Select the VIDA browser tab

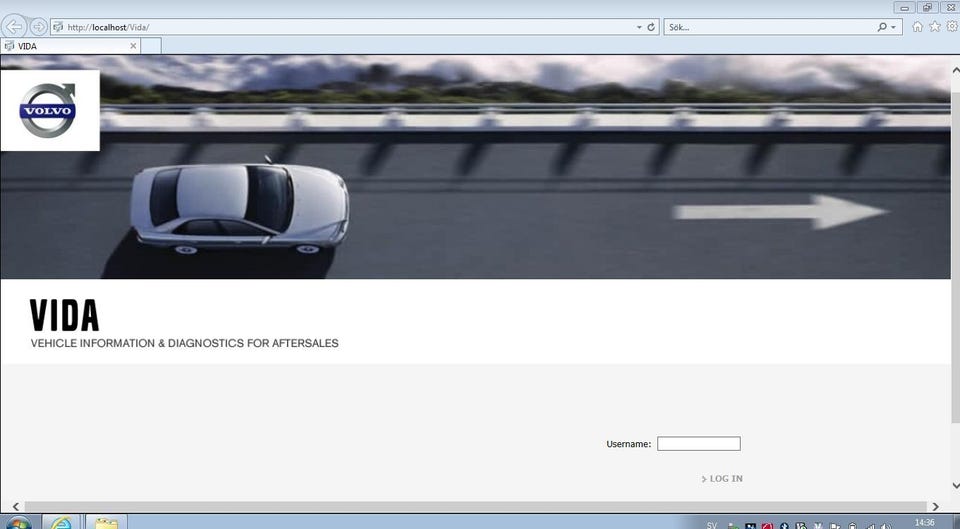(x=70, y=46)
